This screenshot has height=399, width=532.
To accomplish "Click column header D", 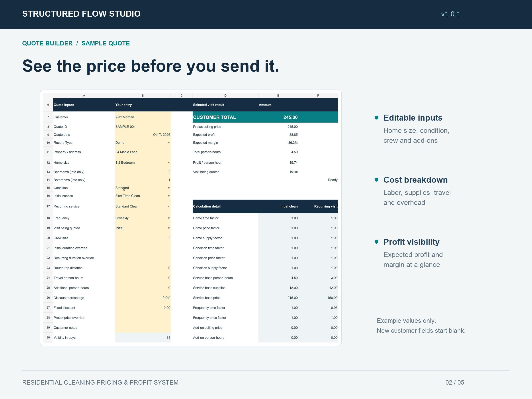I will 225,96.
